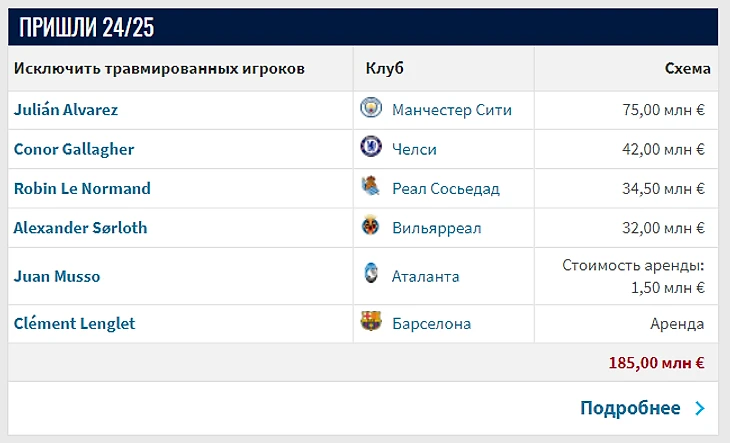Open the Барселона club link
The width and height of the screenshot is (730, 443).
coord(432,323)
